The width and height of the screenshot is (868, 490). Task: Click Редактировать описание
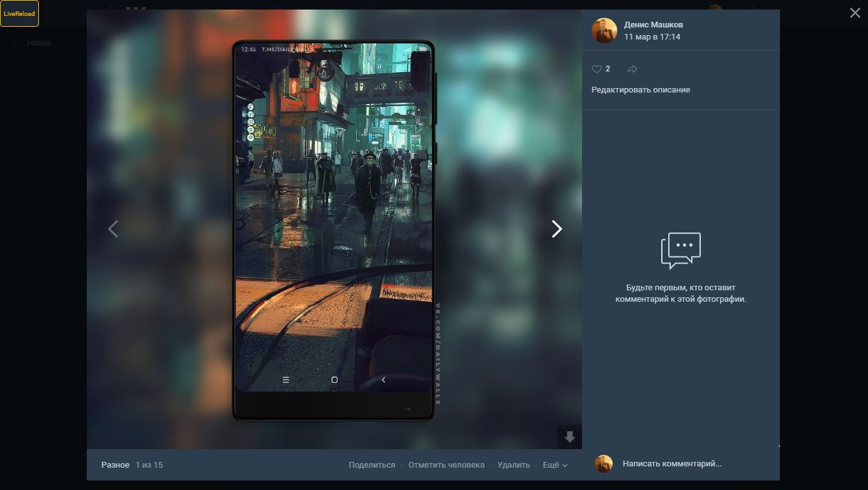coord(641,90)
